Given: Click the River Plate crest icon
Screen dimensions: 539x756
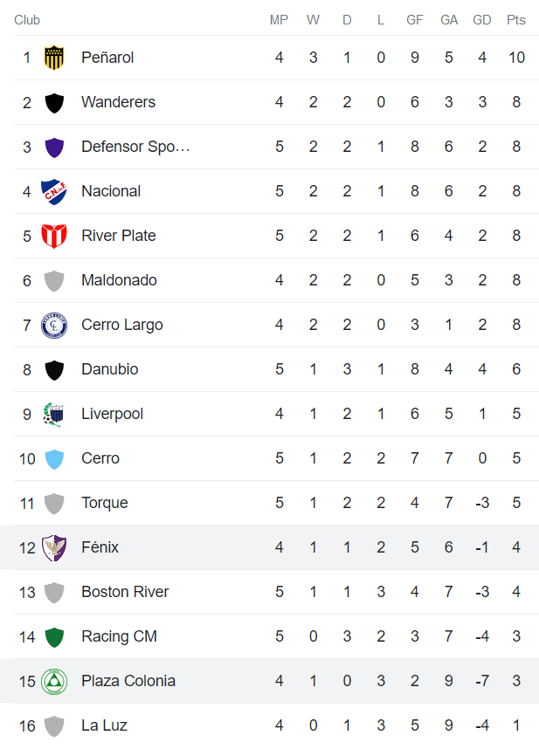Looking at the screenshot, I should 54,236.
